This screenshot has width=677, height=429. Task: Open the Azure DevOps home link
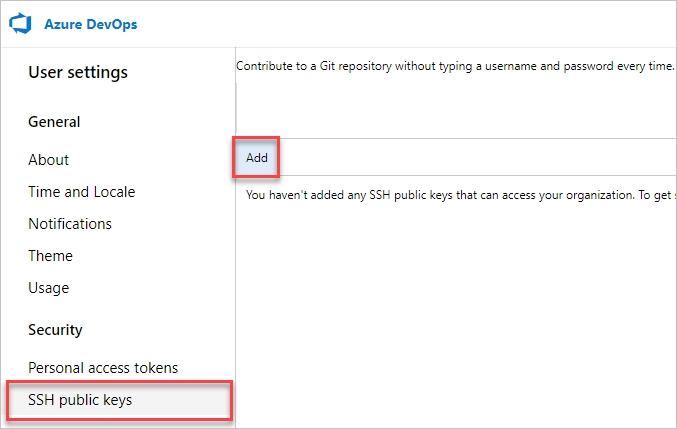tap(91, 24)
